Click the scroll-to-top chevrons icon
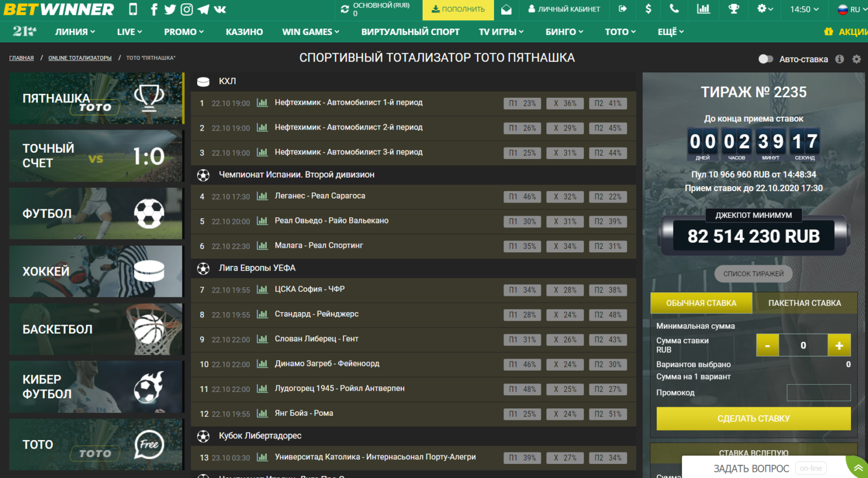The width and height of the screenshot is (868, 478). tap(858, 468)
